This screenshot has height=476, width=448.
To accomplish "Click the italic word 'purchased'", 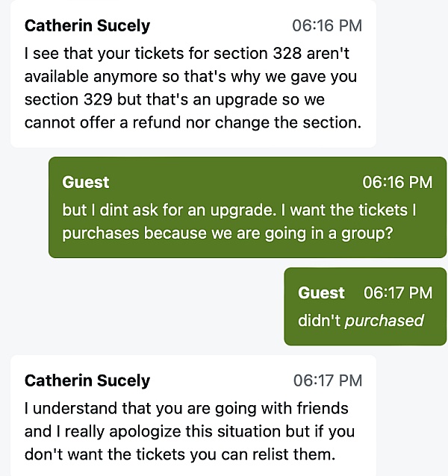I will point(384,321).
